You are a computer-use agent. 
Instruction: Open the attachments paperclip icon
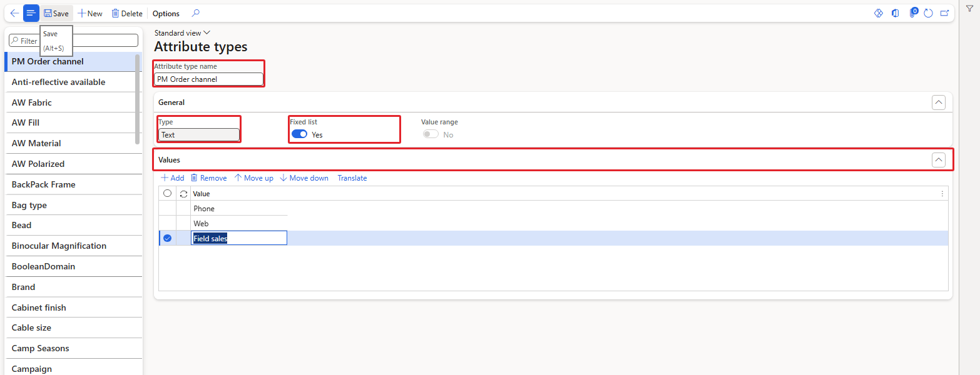pos(913,13)
